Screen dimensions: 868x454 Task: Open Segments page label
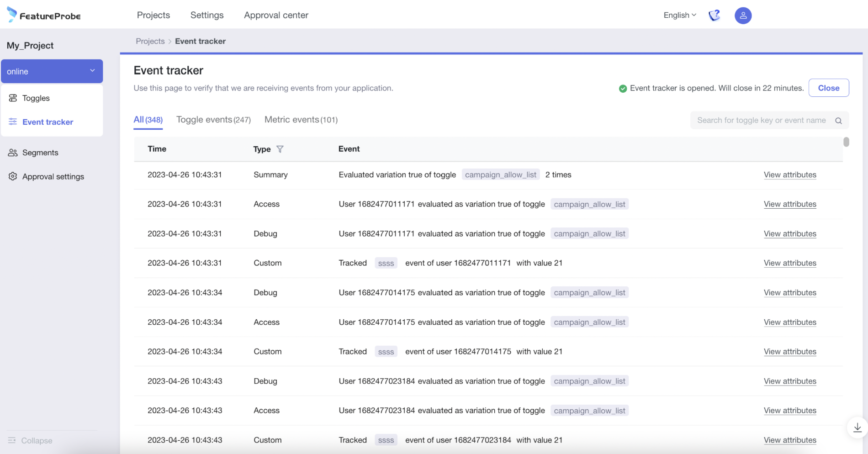40,153
